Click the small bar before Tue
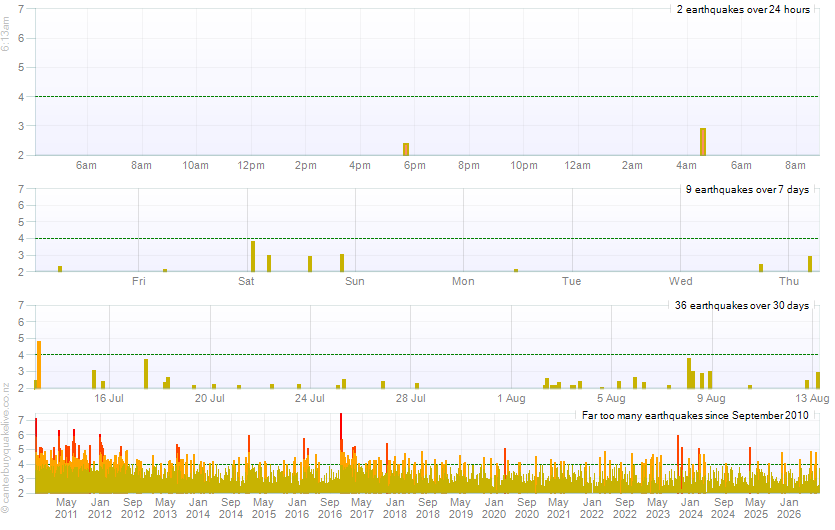The width and height of the screenshot is (835, 530). tap(515, 270)
